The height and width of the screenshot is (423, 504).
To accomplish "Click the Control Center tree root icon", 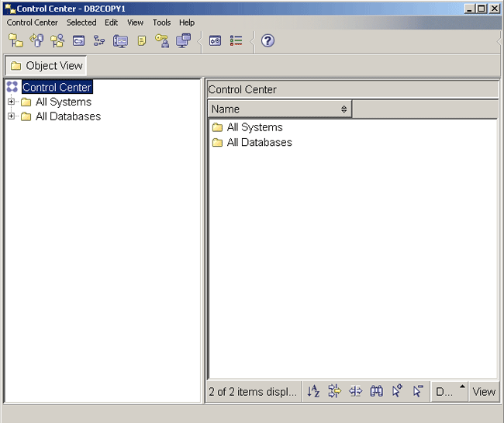I will (12, 87).
